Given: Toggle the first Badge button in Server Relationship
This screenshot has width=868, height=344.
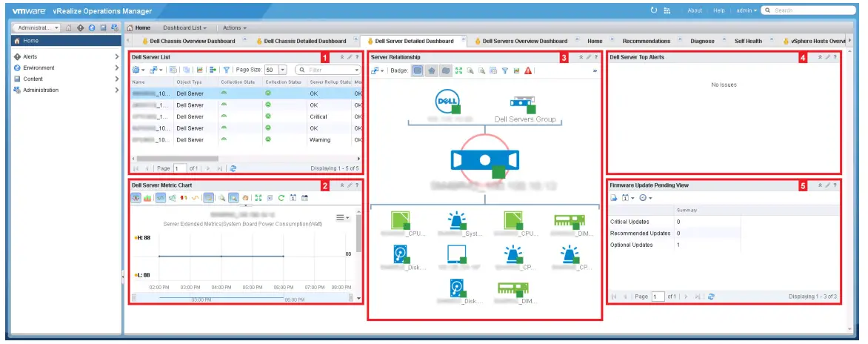Looking at the screenshot, I should click(x=418, y=70).
